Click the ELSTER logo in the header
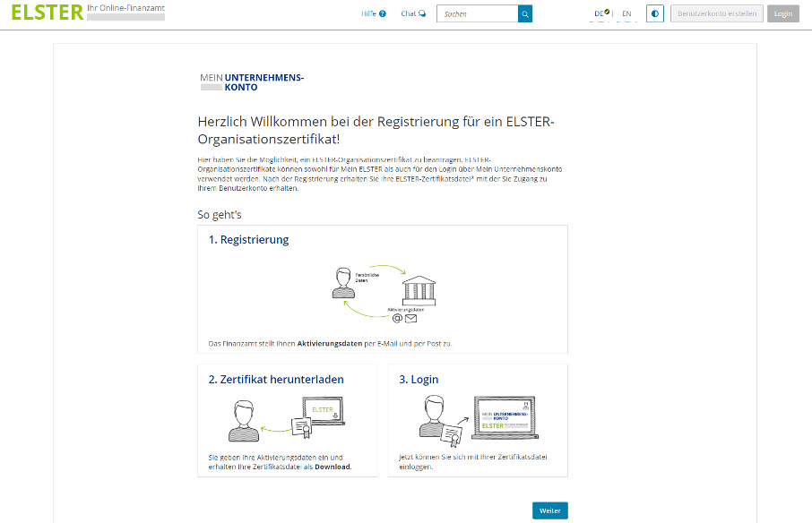This screenshot has width=812, height=523. point(47,13)
